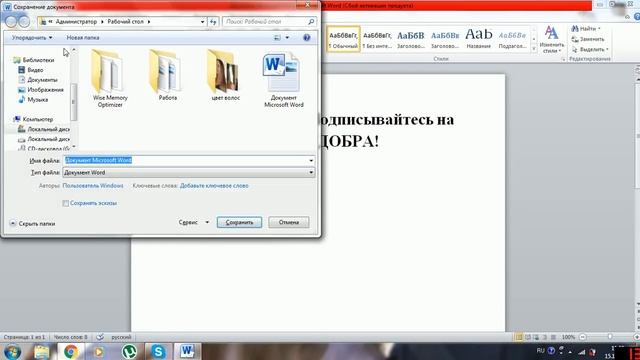Apply the Подзаголовок style in Word

(x=512, y=39)
